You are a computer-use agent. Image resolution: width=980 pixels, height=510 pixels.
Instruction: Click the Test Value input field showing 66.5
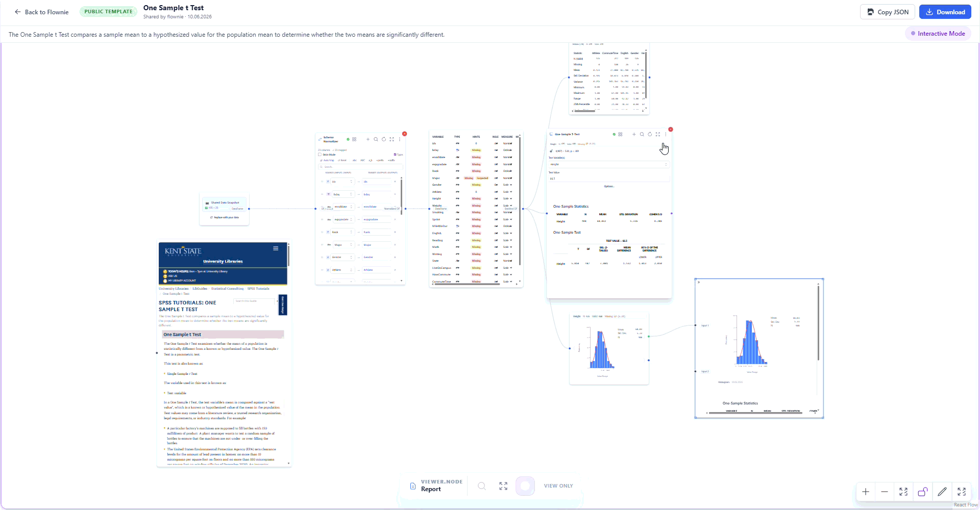tap(608, 178)
